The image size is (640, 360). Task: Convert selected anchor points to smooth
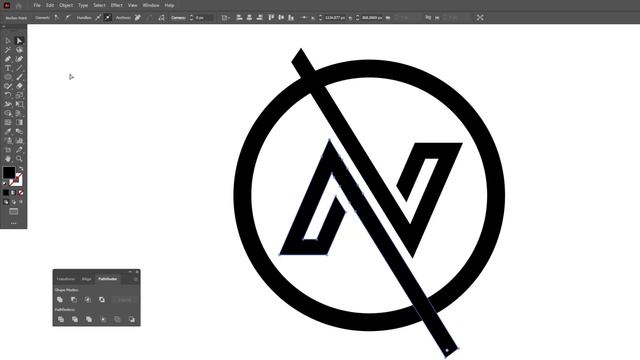click(x=68, y=18)
